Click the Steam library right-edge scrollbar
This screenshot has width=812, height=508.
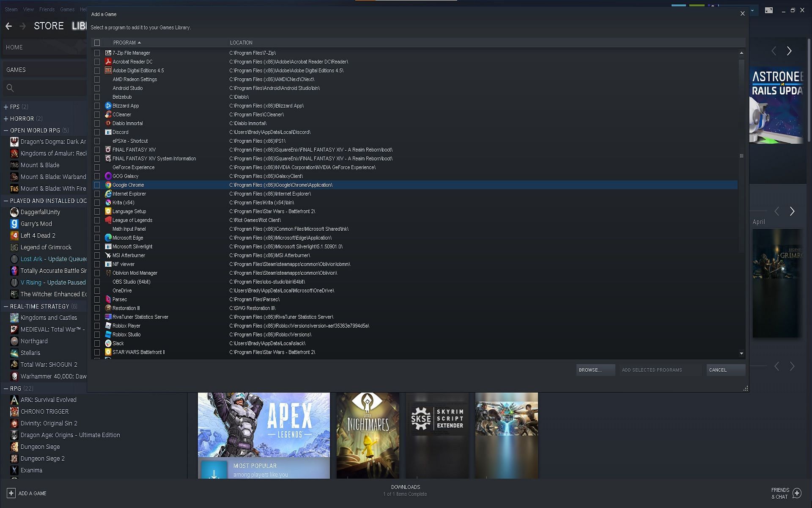coord(809,90)
